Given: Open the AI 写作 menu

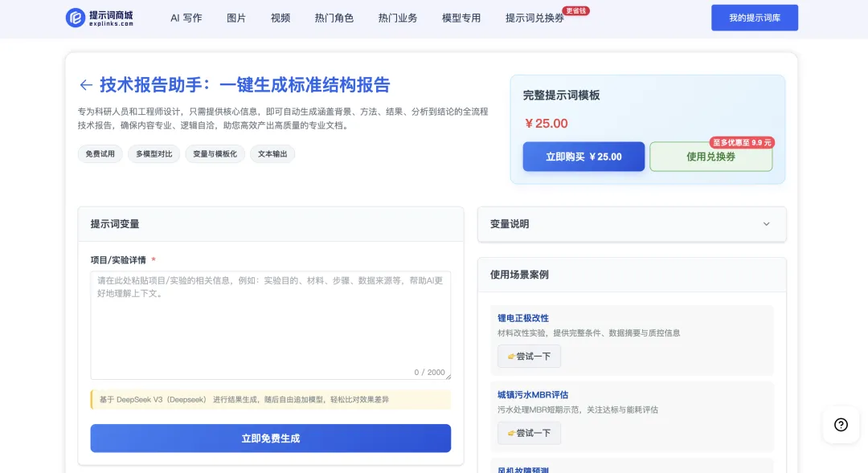Looking at the screenshot, I should click(186, 18).
